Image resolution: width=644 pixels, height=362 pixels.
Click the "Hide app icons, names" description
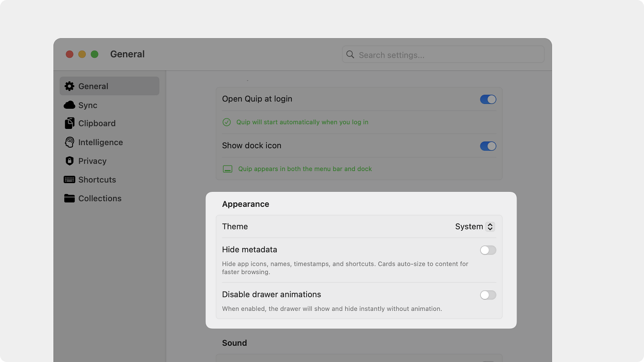tap(345, 268)
